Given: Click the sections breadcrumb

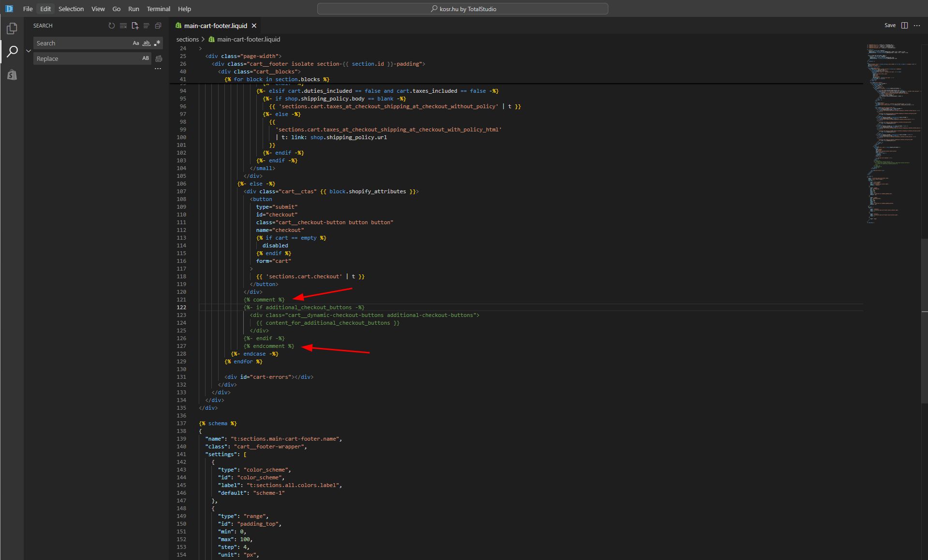Looking at the screenshot, I should 187,39.
